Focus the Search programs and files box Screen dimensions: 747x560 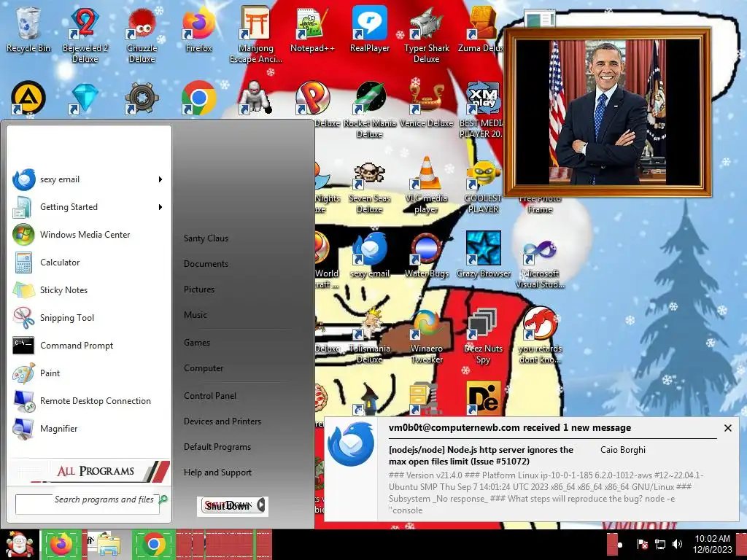coord(88,505)
